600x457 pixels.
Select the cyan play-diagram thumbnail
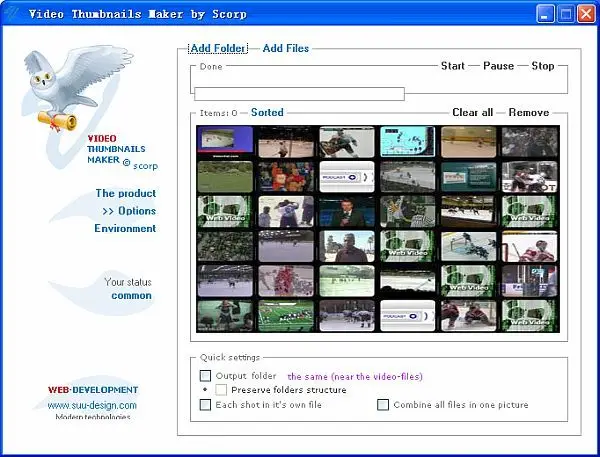(x=408, y=142)
